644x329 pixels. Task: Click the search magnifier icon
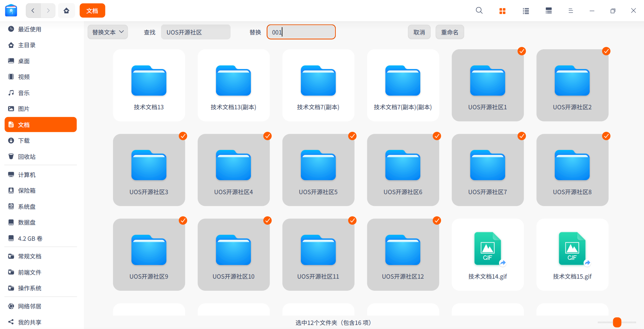[479, 10]
